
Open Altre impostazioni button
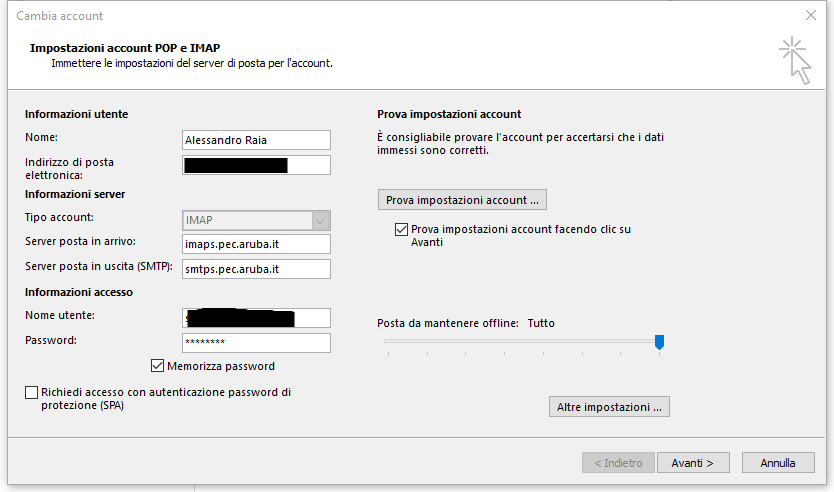(609, 407)
